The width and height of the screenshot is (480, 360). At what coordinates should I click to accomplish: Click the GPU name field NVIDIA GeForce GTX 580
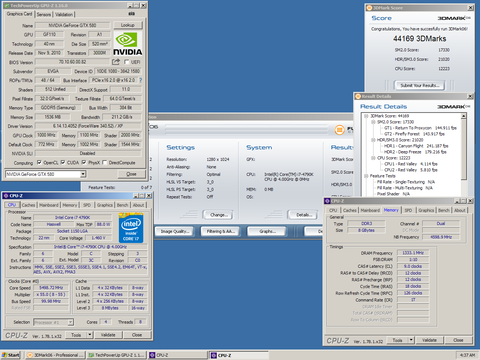72,25
